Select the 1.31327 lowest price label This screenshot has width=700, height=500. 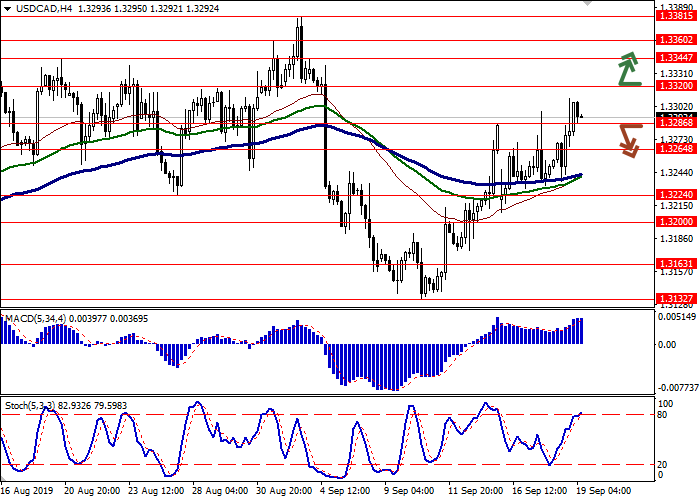[671, 299]
